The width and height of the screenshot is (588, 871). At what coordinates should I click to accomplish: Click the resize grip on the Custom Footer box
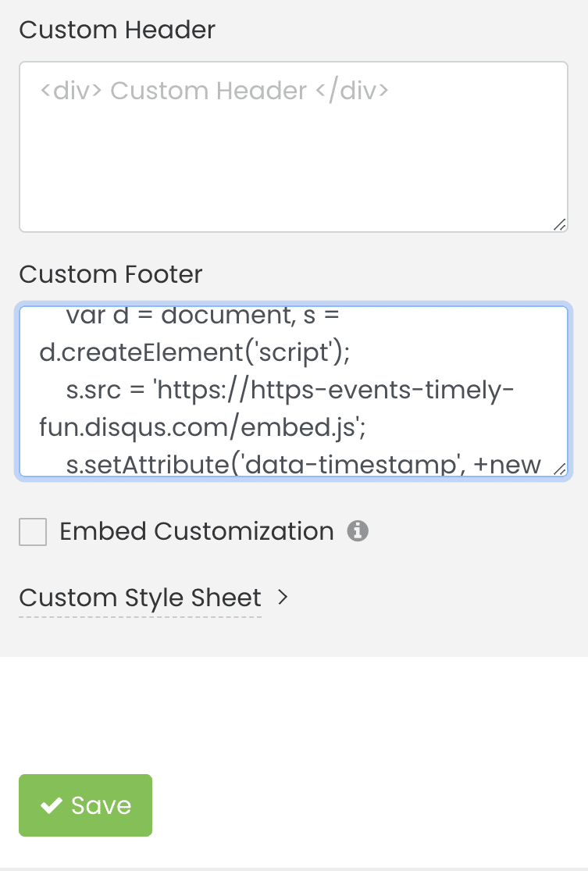tap(559, 468)
